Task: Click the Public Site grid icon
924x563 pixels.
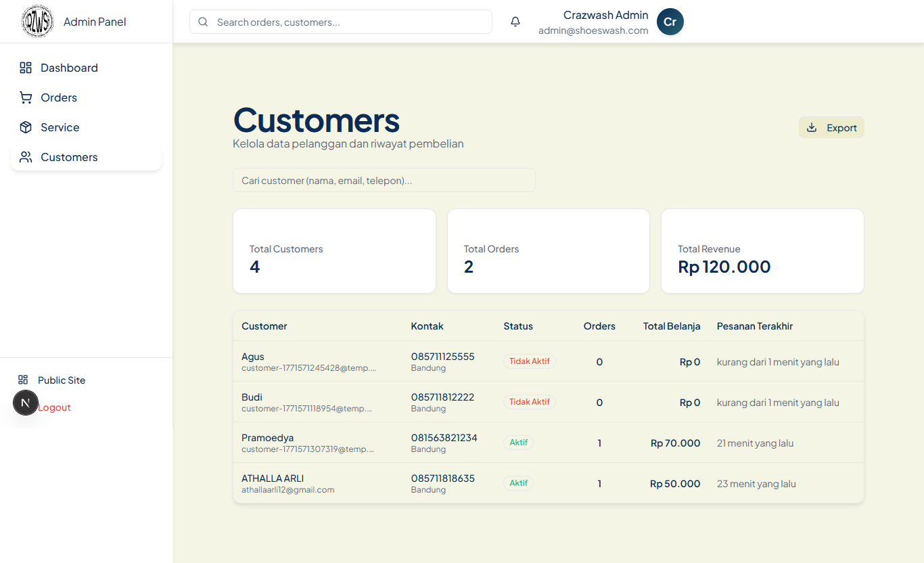Action: 23,380
